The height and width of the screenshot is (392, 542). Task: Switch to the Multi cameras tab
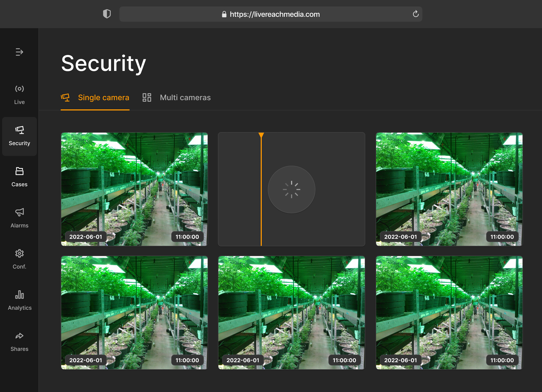point(177,97)
